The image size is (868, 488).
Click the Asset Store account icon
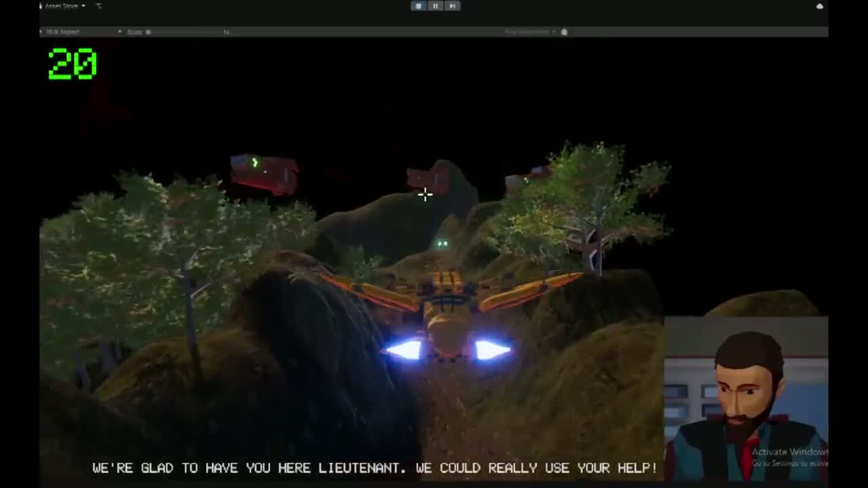(41, 5)
